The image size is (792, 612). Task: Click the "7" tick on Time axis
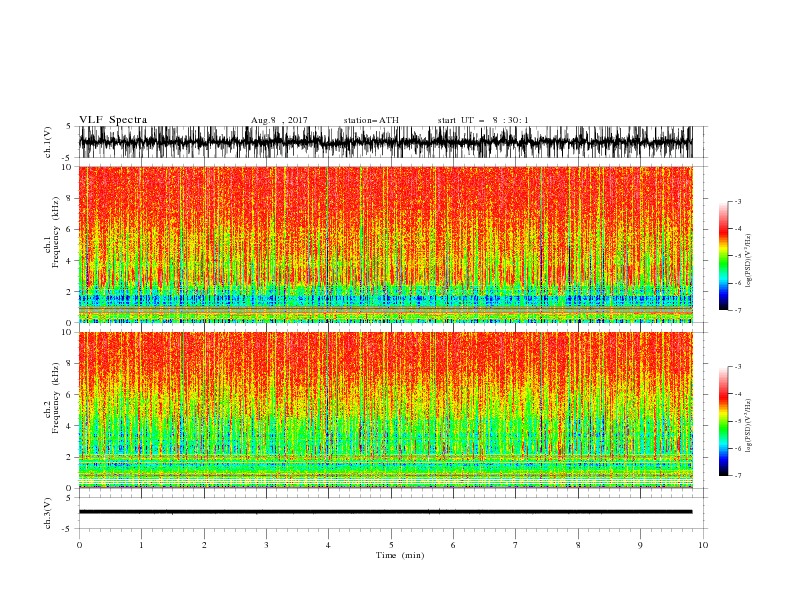click(516, 545)
